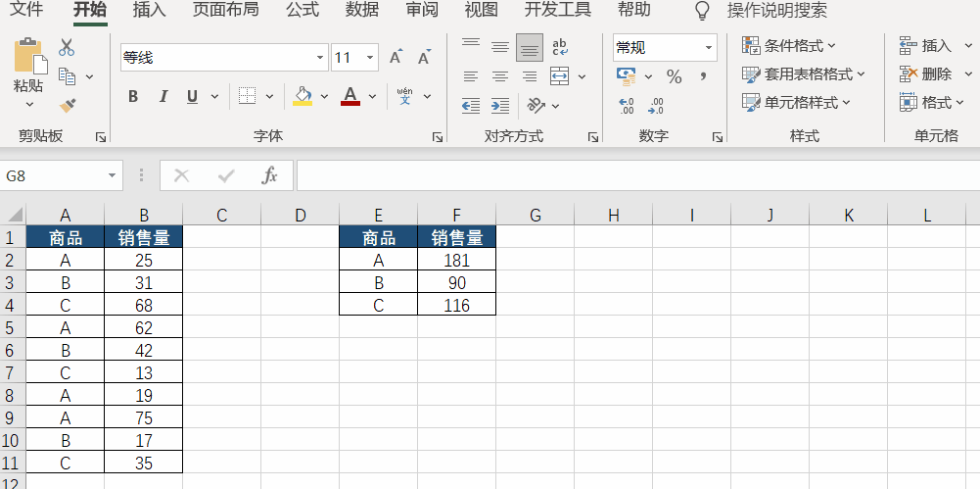Align text right
This screenshot has width=980, height=489.
click(530, 76)
